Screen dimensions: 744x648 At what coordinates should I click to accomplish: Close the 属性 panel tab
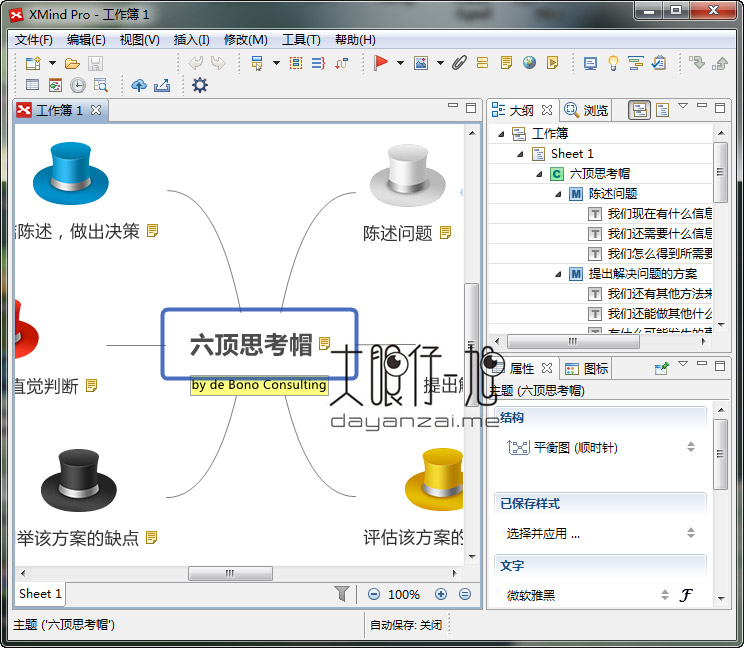click(547, 368)
